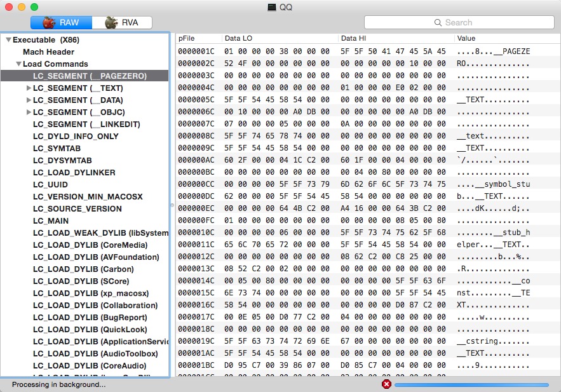Screen dimensions: 561x392
Task: Select LC_LOAD_DYLIB (CoreMedia) item
Action: click(x=90, y=245)
